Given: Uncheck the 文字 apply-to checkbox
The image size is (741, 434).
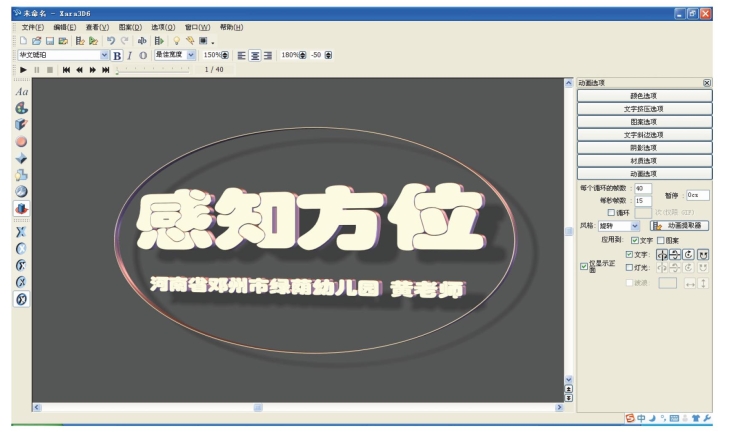Looking at the screenshot, I should tap(635, 240).
